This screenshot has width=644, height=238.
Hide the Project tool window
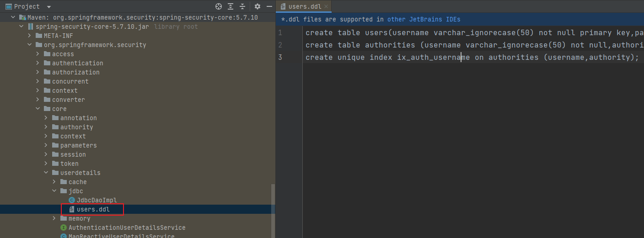pos(269,6)
